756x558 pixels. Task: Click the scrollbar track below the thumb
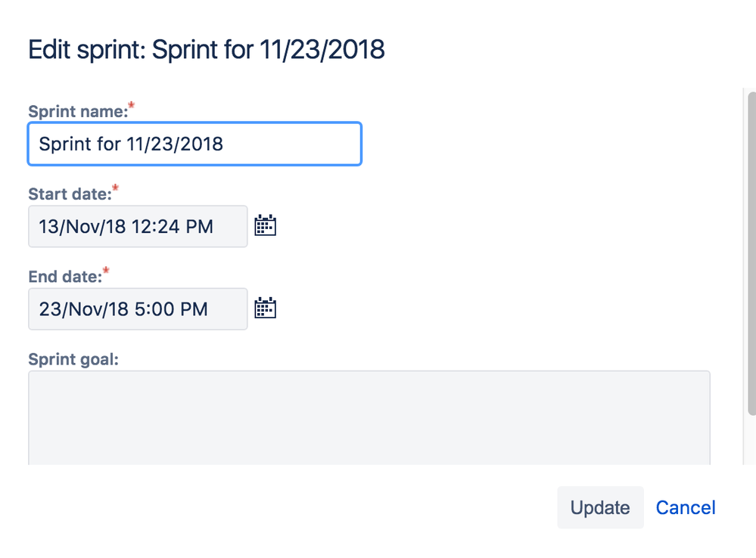point(751,439)
